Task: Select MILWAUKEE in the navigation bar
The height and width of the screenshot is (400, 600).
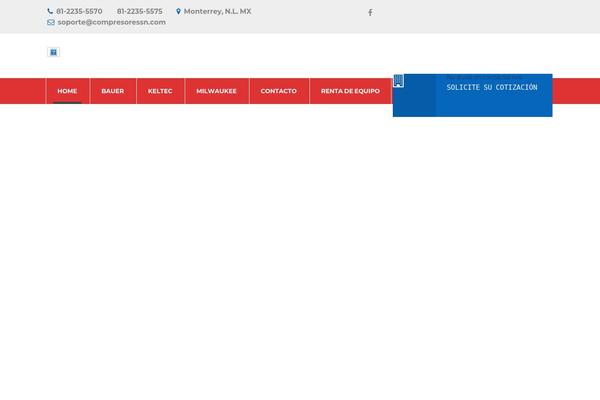Action: [x=217, y=91]
